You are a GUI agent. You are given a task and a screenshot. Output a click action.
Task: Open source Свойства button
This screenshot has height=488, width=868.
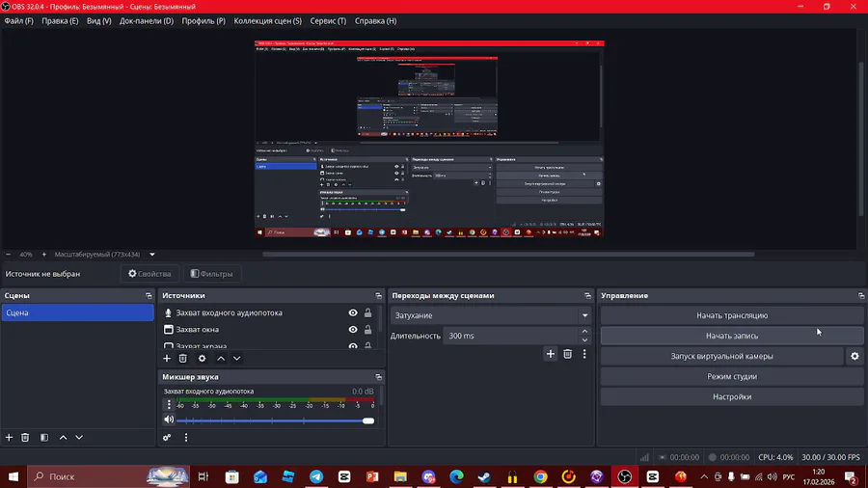click(x=149, y=274)
